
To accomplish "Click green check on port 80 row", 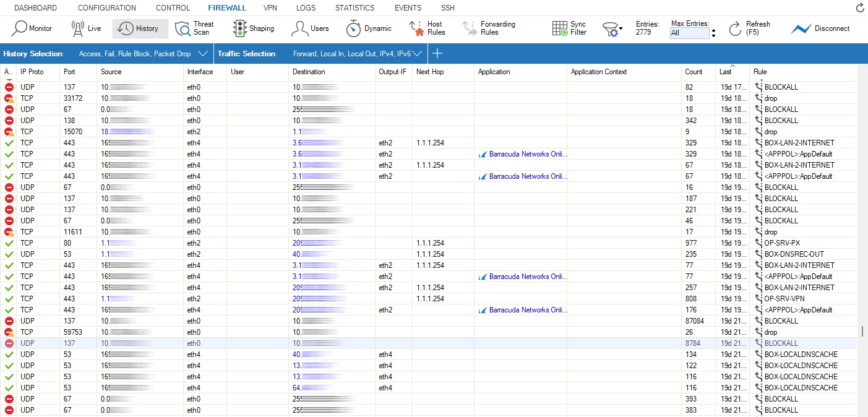I will click(9, 243).
